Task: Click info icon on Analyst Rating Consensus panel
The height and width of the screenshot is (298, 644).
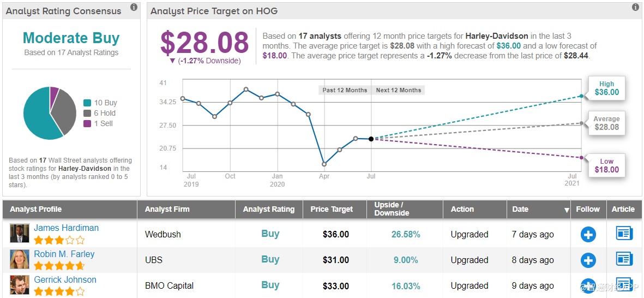Action: 134,8
